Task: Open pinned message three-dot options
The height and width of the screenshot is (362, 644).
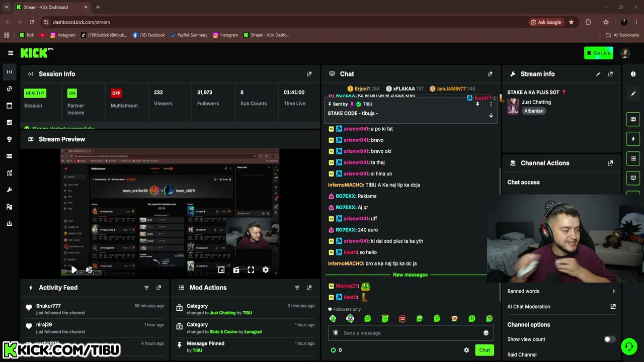Action: [491, 104]
